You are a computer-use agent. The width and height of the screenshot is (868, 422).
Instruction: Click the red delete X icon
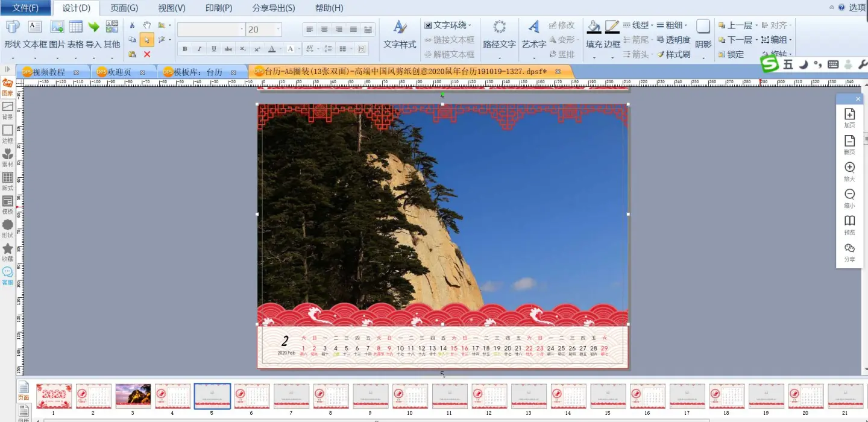pos(146,54)
